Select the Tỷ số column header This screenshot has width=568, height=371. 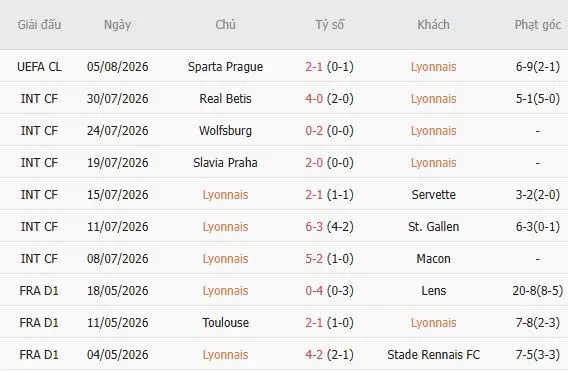[329, 25]
